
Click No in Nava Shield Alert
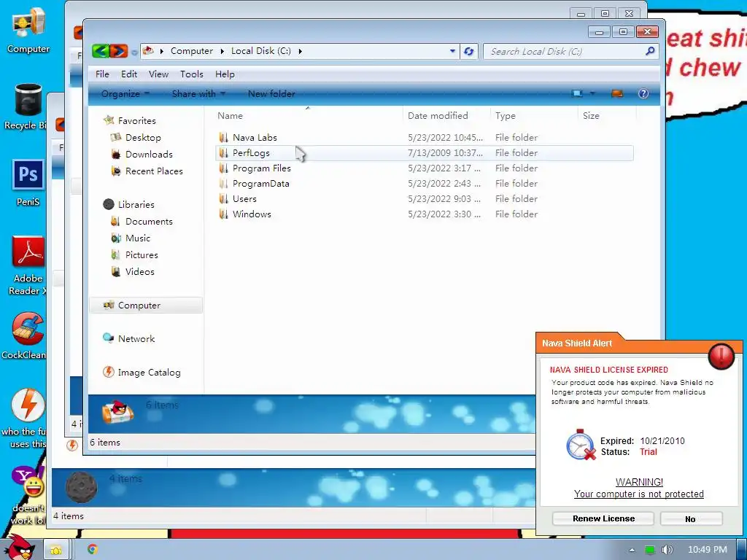pyautogui.click(x=691, y=519)
